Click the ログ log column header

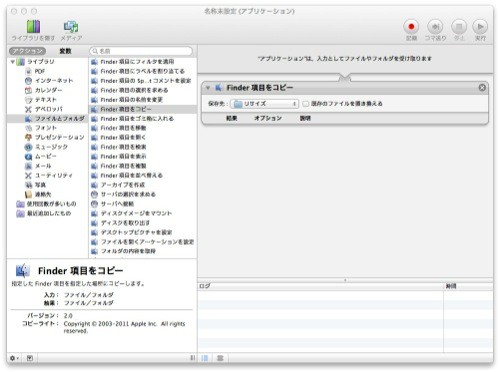point(321,286)
